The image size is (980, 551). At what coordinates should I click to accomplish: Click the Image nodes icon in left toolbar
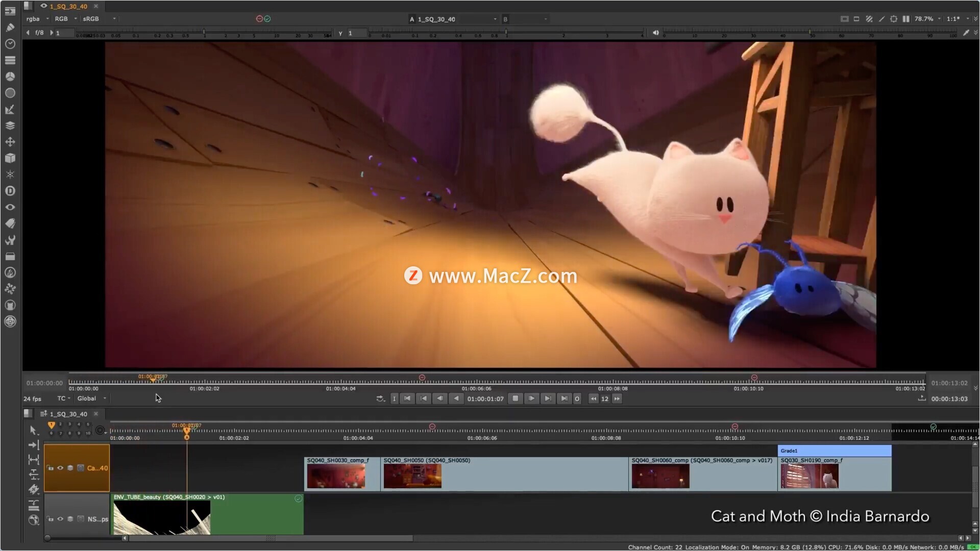point(10,11)
